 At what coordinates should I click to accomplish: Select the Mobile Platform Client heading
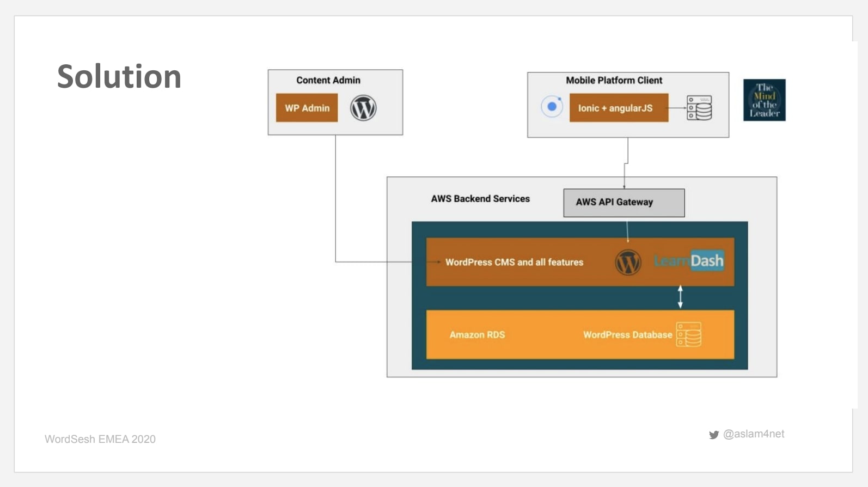tap(614, 80)
